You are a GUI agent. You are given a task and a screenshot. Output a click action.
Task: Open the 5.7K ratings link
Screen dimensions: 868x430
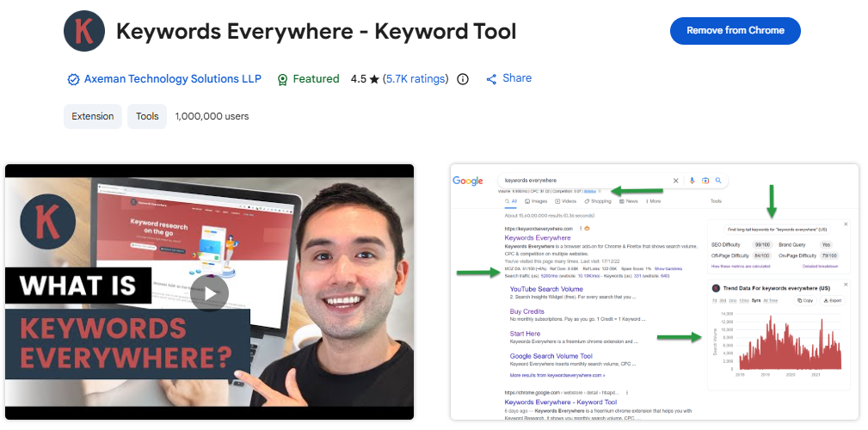click(416, 79)
